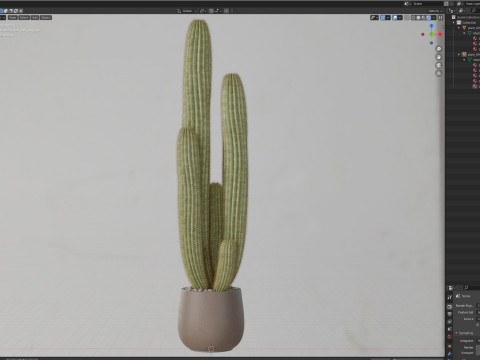Image resolution: width=480 pixels, height=360 pixels.
Task: Click the Scene name field
Action: pyautogui.click(x=427, y=4)
